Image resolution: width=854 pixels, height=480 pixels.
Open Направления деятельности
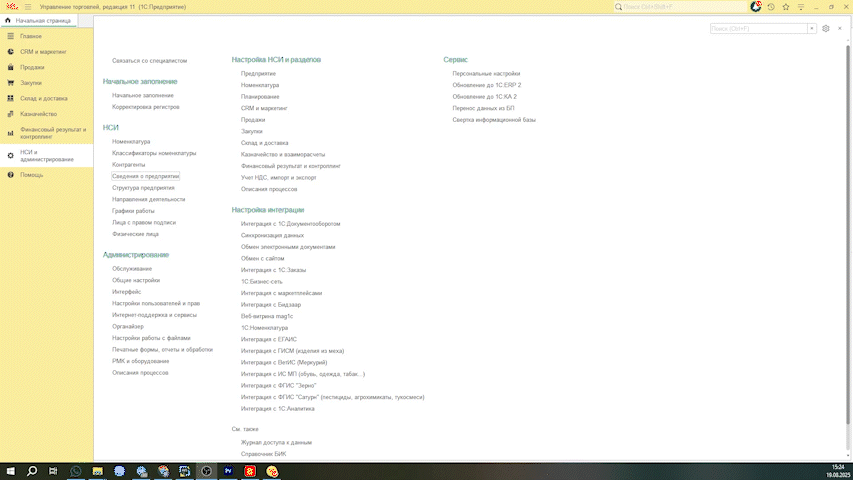[148, 199]
